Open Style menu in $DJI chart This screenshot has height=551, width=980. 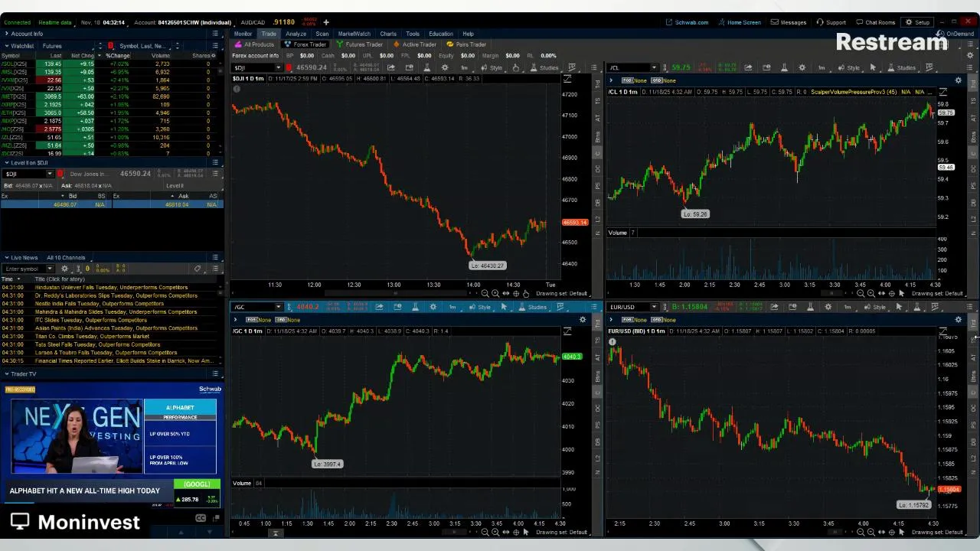[x=492, y=67]
